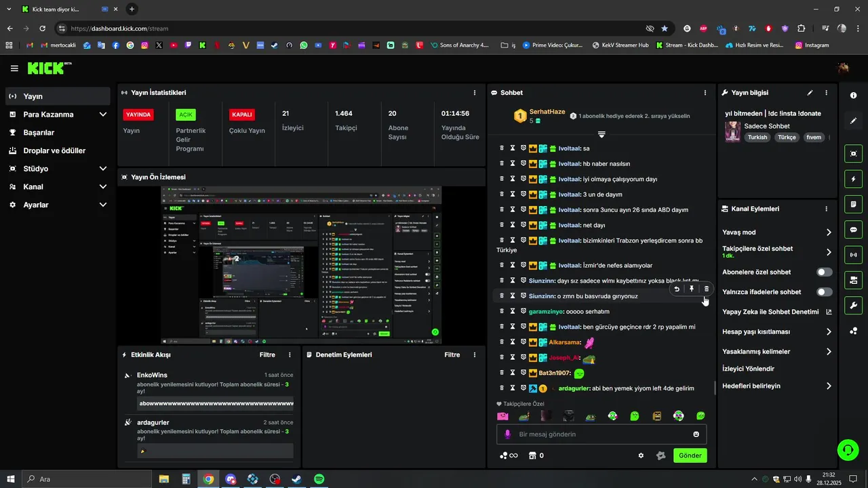868x488 pixels.
Task: Bookmark this page with the star icon
Action: point(665,28)
